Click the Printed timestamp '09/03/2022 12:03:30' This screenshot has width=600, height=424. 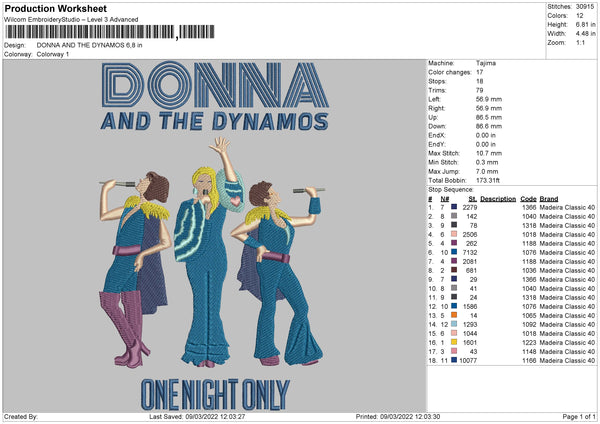[410, 416]
